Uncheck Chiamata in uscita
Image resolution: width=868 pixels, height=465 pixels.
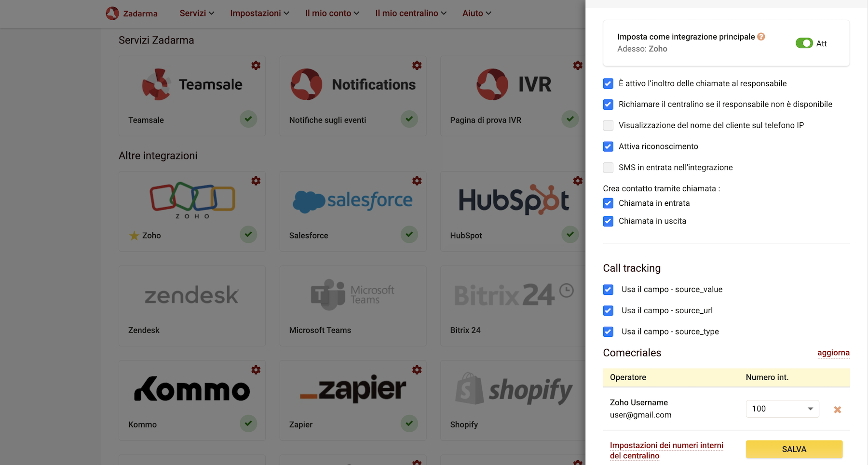[608, 221]
